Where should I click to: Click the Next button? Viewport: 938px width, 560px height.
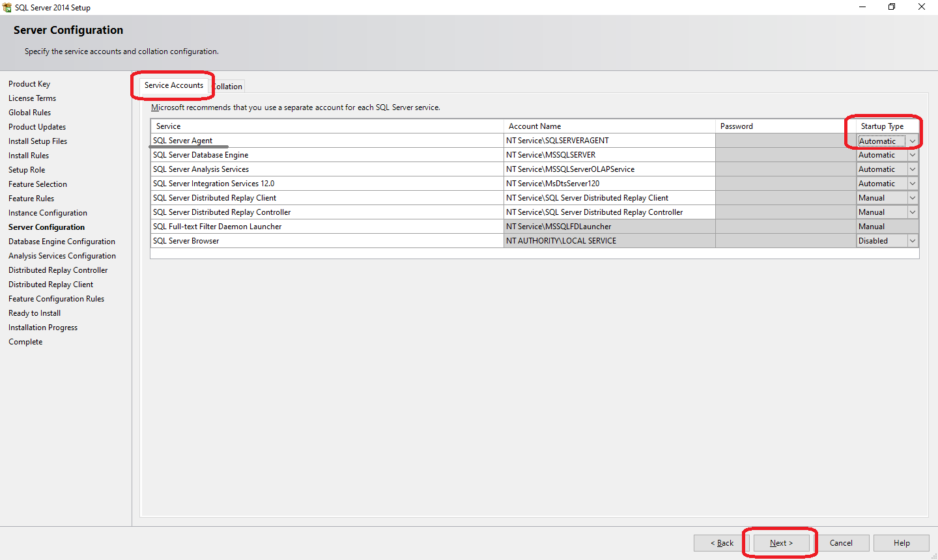click(x=782, y=543)
